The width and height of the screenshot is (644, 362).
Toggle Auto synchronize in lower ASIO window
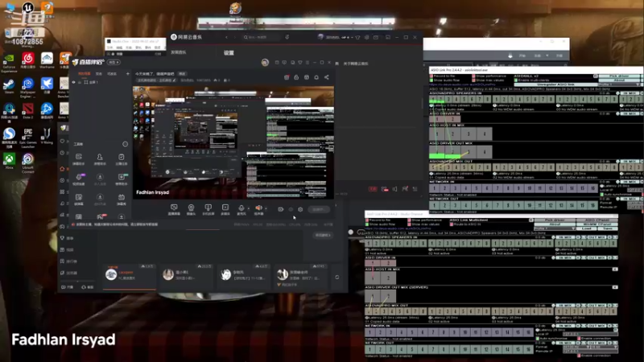tap(538, 339)
